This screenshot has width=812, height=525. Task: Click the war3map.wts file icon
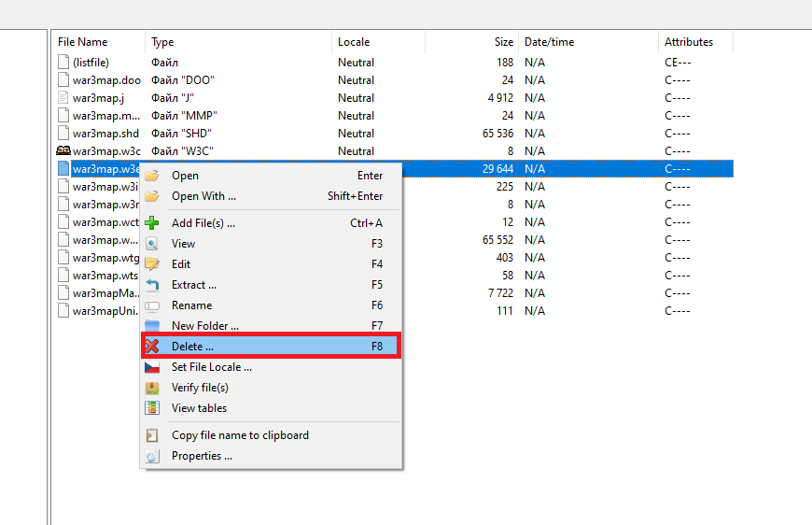click(63, 276)
